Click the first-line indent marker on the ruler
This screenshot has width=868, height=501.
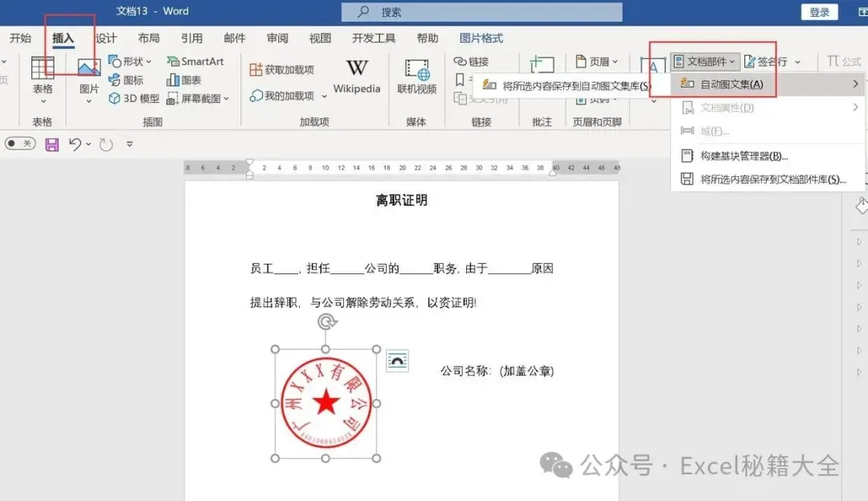coord(250,162)
